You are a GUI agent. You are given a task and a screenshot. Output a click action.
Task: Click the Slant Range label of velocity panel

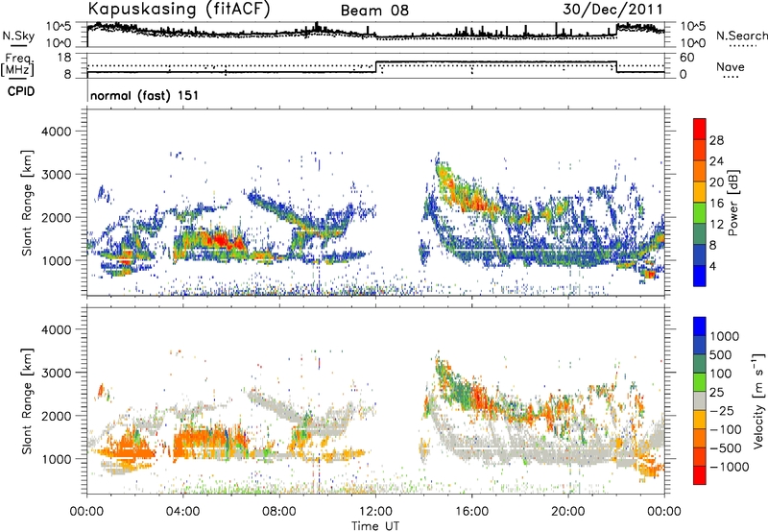coord(27,401)
